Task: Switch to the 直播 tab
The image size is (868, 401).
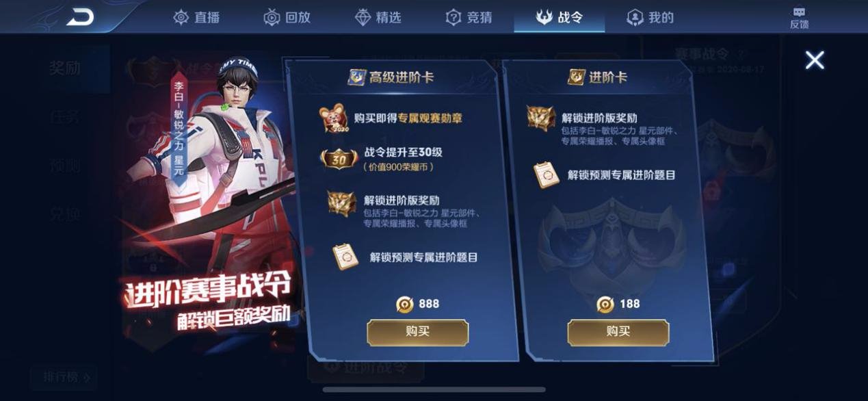Action: [x=196, y=17]
